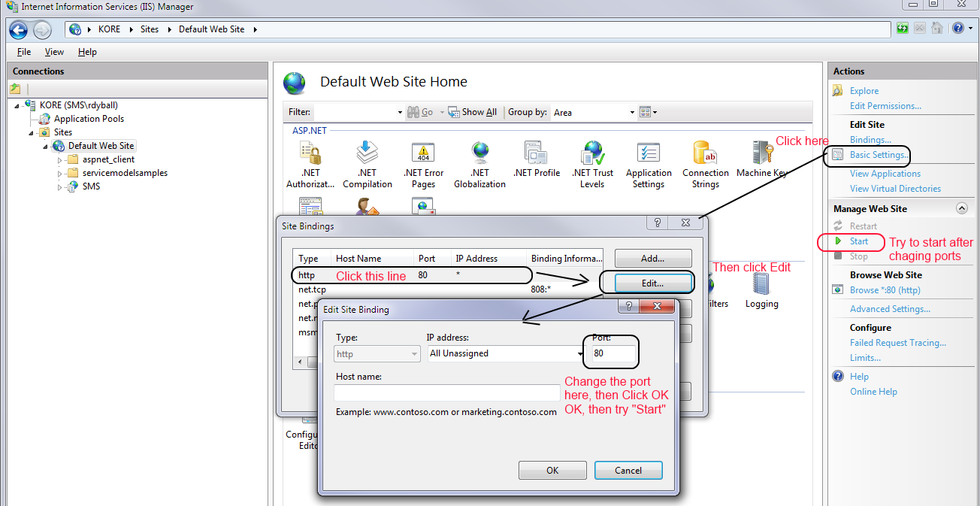The image size is (980, 506).
Task: Open the Connection Strings icon
Action: click(705, 154)
